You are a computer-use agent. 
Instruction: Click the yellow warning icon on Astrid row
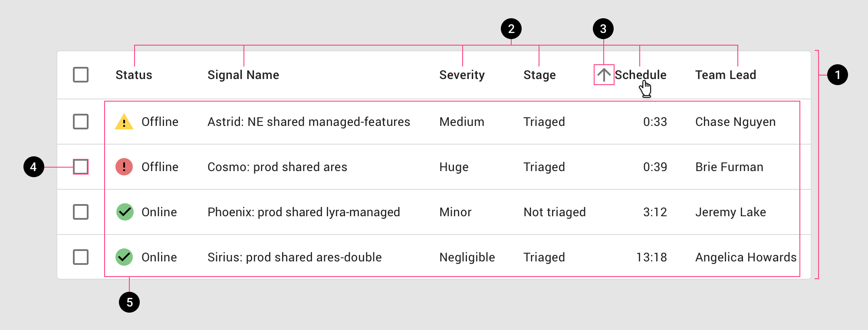pos(125,122)
